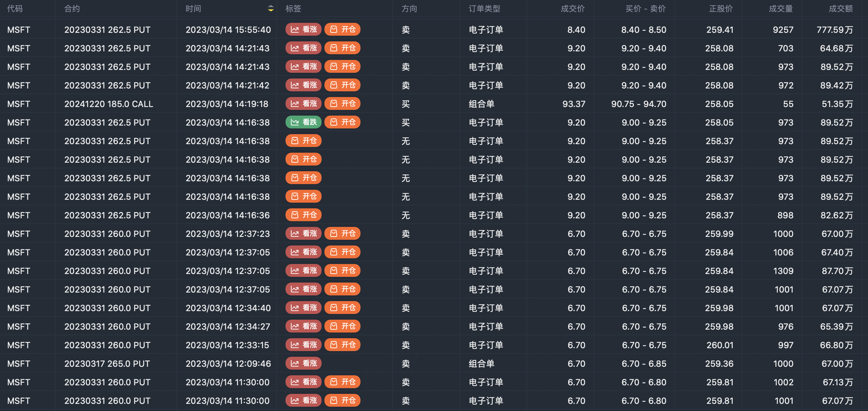Click the 标签 column header
Screen dimensions: 868x411
pyautogui.click(x=293, y=9)
